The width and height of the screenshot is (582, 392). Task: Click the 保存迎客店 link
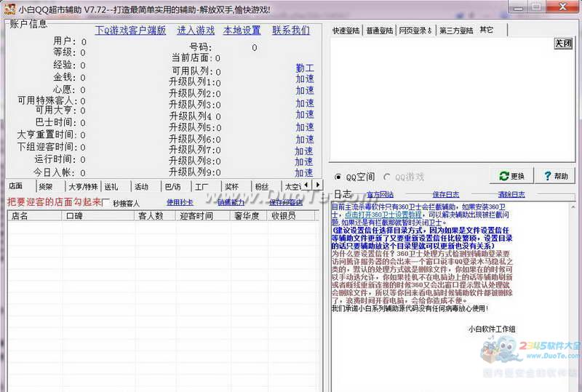(286, 202)
